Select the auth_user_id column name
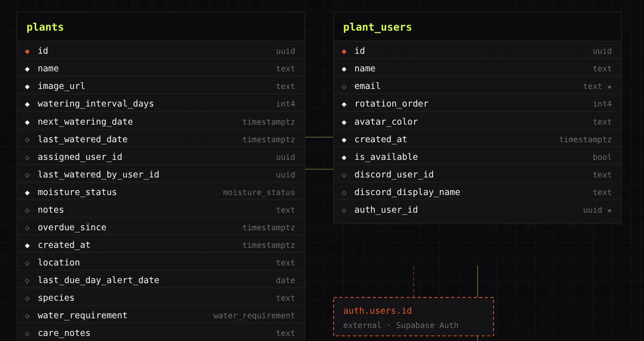This screenshot has width=644, height=341. coord(386,210)
